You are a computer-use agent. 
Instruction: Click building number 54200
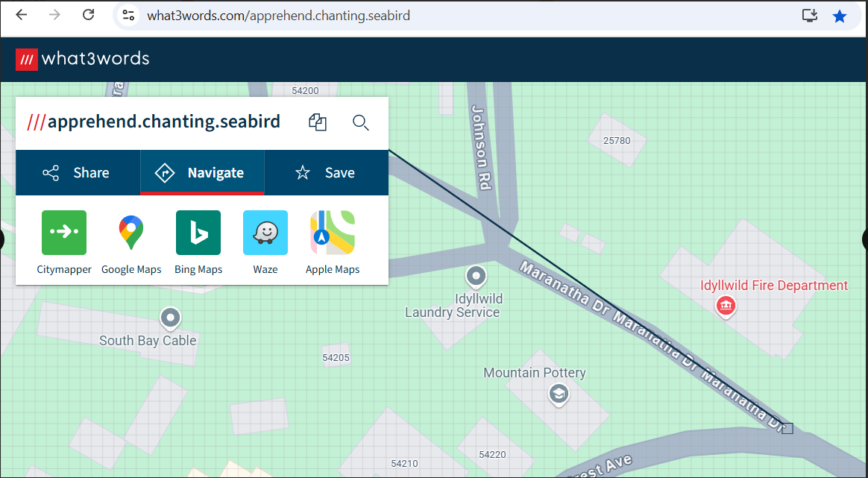click(x=305, y=91)
